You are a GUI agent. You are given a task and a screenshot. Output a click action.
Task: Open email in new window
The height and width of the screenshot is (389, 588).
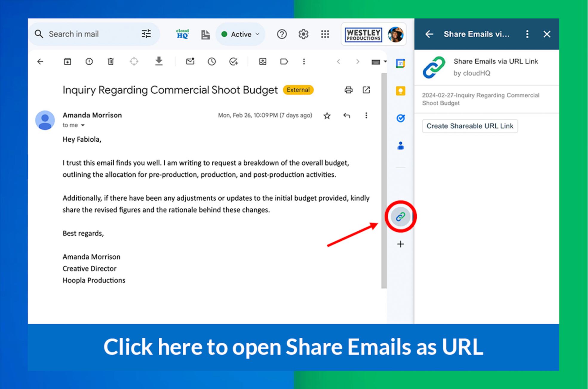click(366, 90)
